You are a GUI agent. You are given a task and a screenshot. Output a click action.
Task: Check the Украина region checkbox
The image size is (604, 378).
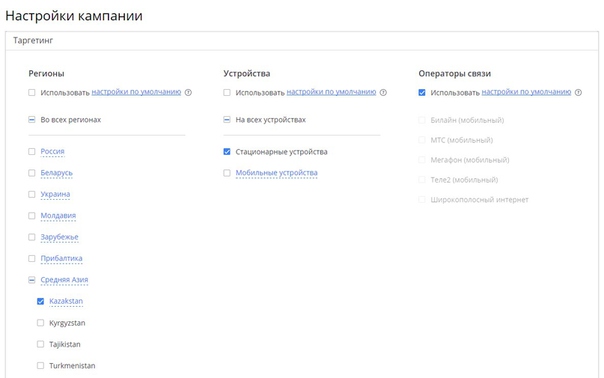(32, 194)
